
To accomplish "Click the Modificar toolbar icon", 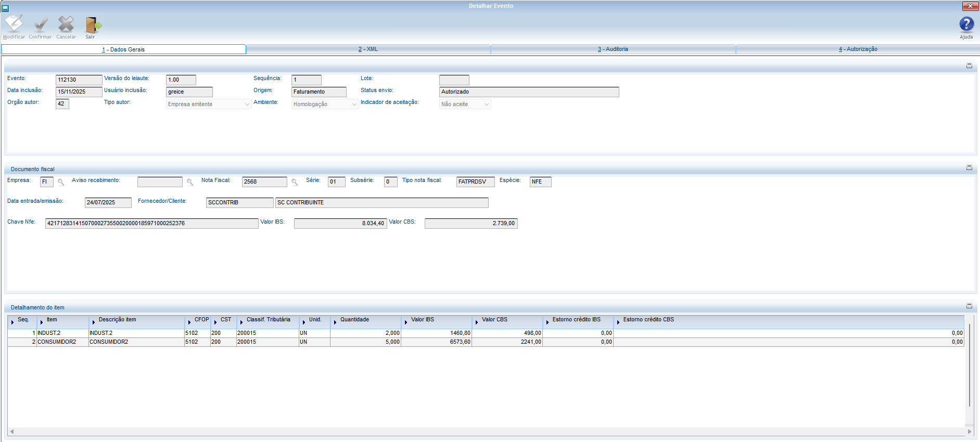I will (14, 24).
